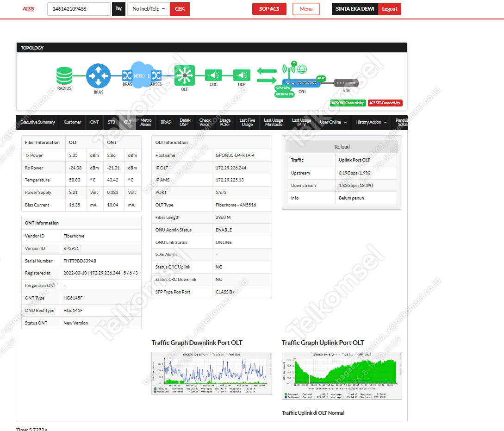The image size is (504, 431).
Task: Open the Datek OSP tab
Action: click(x=185, y=122)
